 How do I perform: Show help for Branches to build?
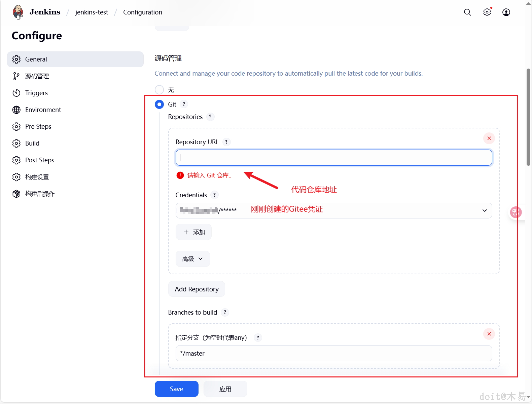[225, 312]
